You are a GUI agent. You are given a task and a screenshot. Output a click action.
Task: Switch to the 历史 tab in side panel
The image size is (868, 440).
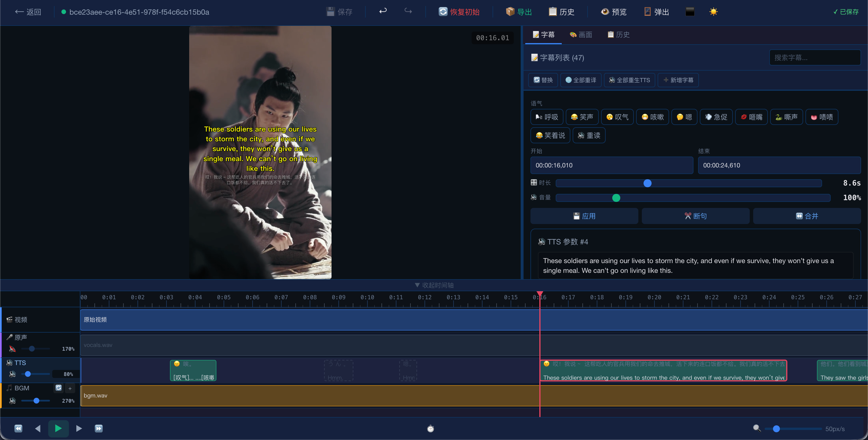(x=618, y=34)
